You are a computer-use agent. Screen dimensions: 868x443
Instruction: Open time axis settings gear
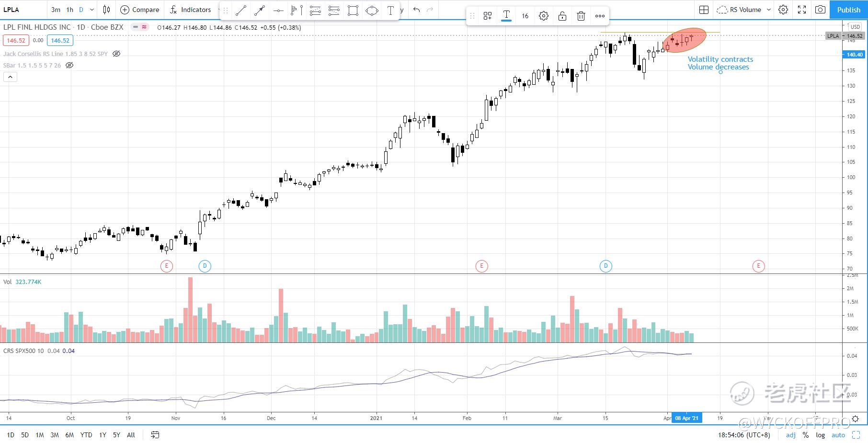[856, 418]
